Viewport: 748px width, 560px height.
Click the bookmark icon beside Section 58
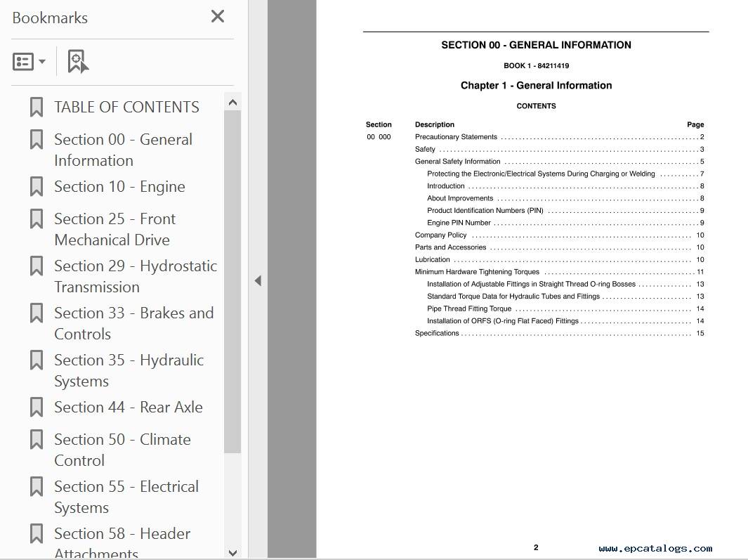pyautogui.click(x=37, y=533)
